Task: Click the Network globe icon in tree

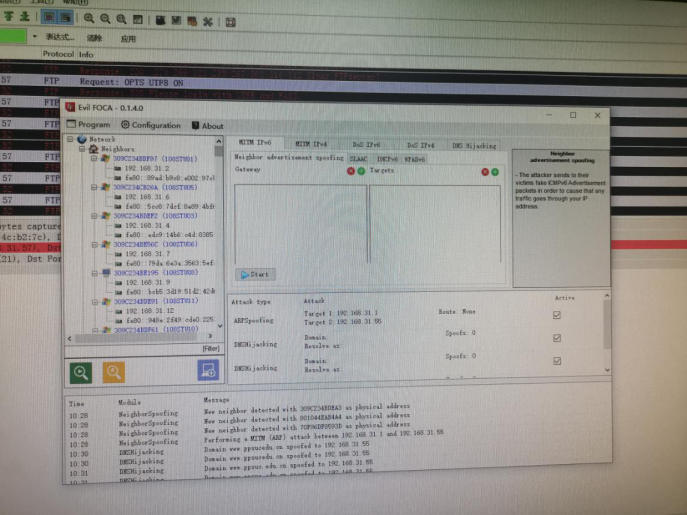Action: tap(82, 139)
